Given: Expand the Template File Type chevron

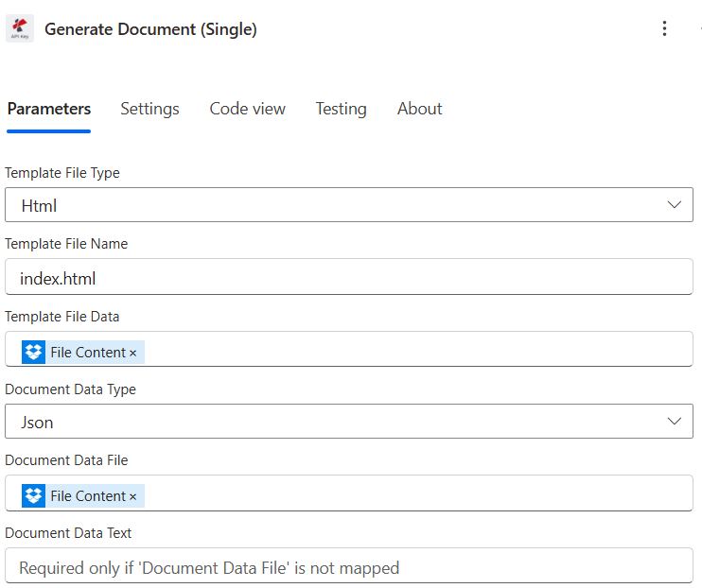Looking at the screenshot, I should pyautogui.click(x=674, y=205).
